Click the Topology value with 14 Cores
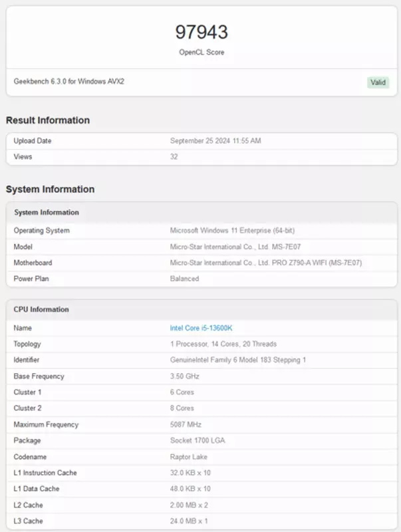Image resolution: width=401 pixels, height=532 pixels. pyautogui.click(x=223, y=344)
